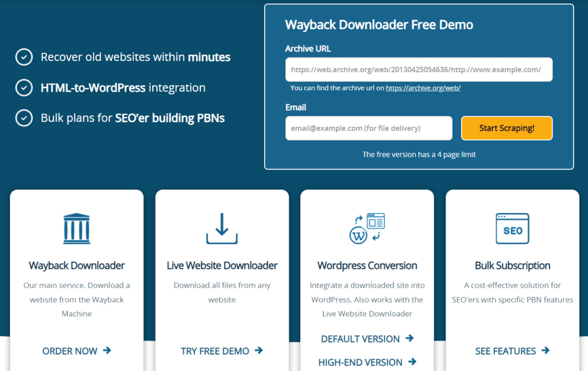
Task: Click the Bulk Subscription card title
Action: tap(512, 265)
